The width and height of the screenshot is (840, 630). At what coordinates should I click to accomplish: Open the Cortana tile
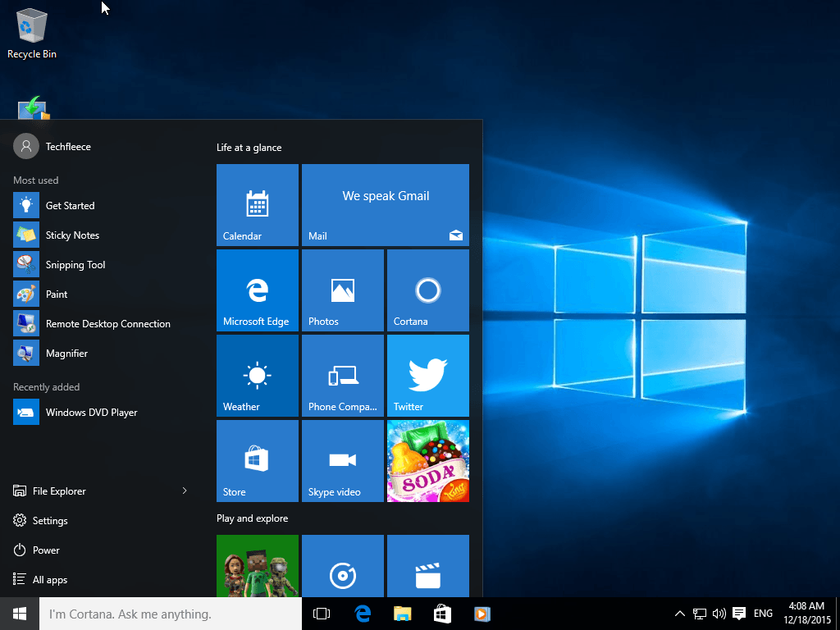pos(428,290)
